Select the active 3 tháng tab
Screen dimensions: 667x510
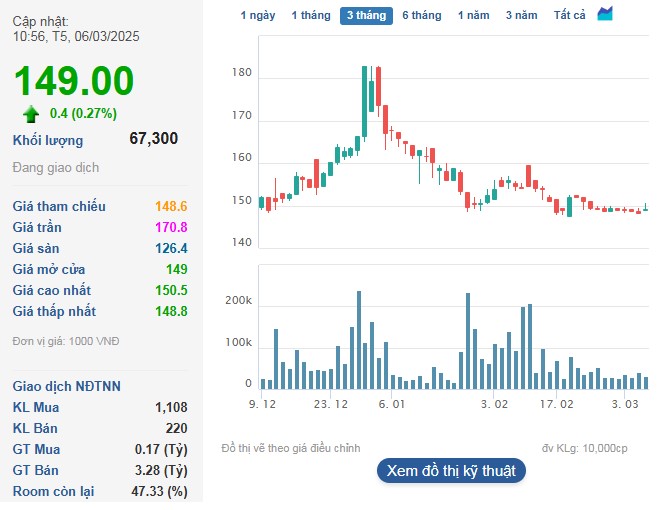[366, 15]
